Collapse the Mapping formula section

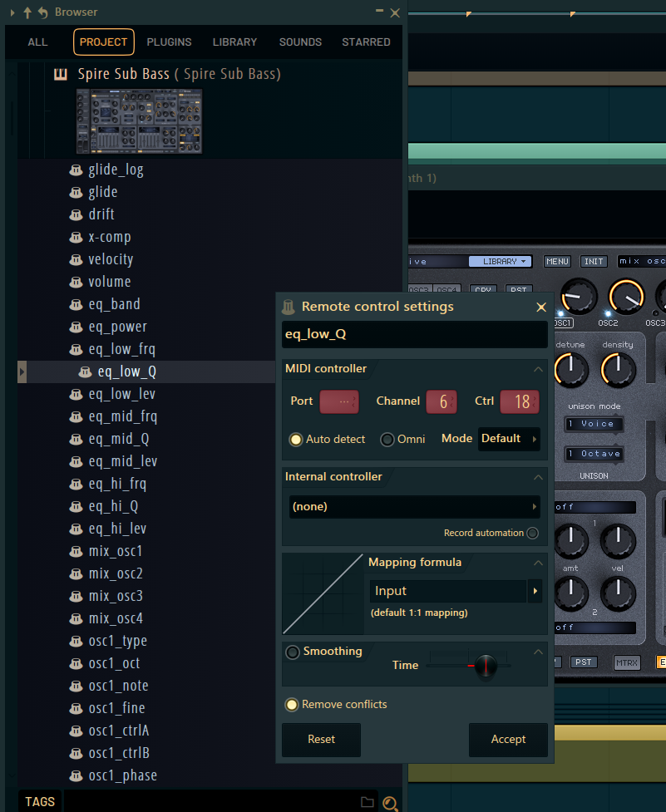point(538,563)
